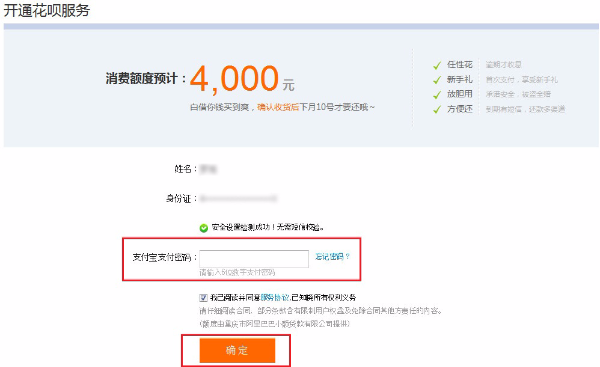Click the 开通花呗服务 page heading
This screenshot has width=600, height=367.
coord(47,10)
